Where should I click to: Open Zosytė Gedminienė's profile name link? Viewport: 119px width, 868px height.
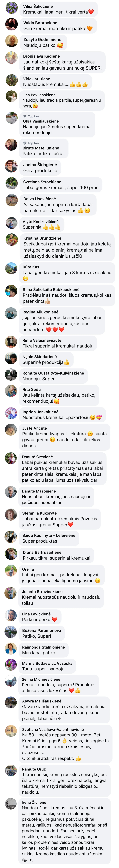42,39
